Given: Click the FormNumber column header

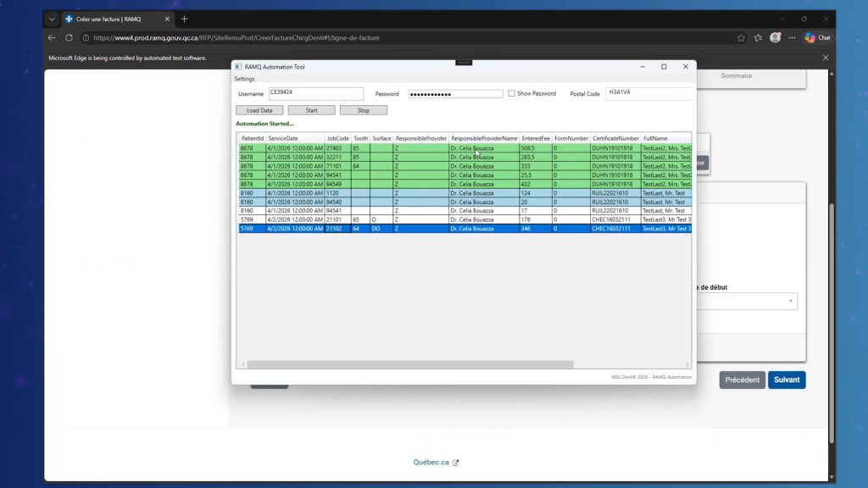Looking at the screenshot, I should pos(571,138).
